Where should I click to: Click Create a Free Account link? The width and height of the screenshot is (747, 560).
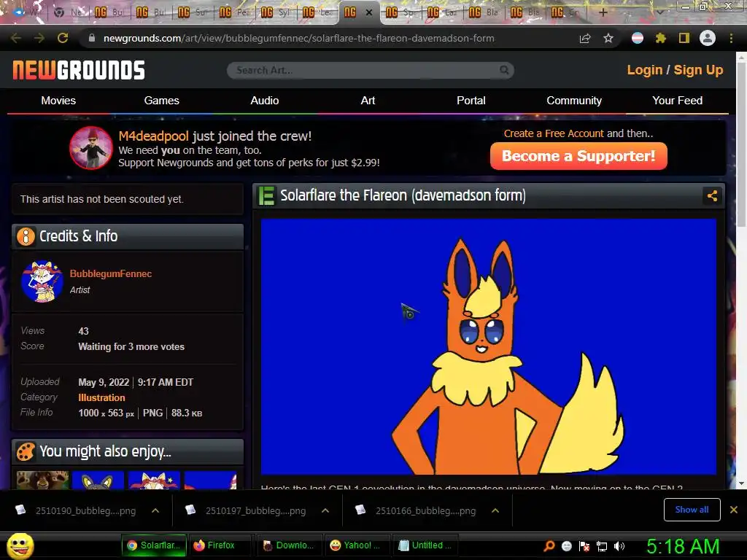point(554,134)
